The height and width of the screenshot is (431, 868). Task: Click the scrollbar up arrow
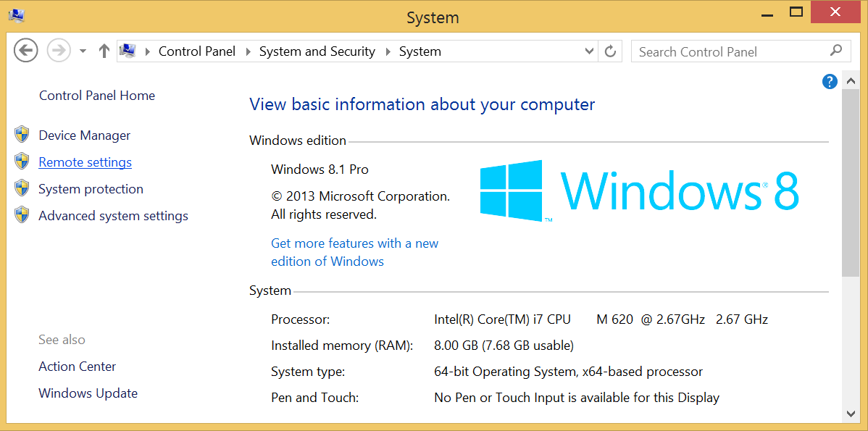pyautogui.click(x=851, y=81)
